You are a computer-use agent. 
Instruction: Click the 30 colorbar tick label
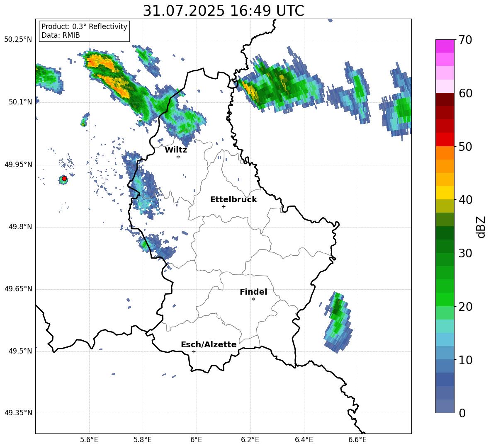pos(465,253)
